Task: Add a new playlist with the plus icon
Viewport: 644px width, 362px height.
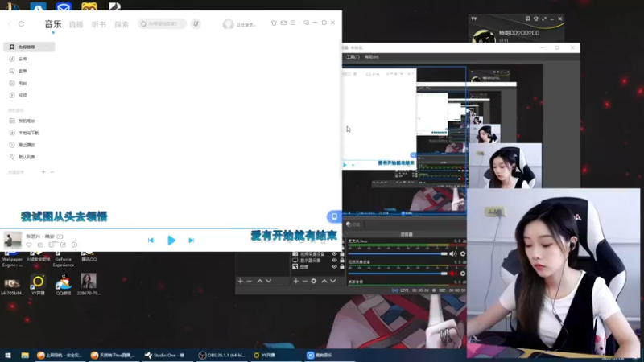Action: [43, 172]
